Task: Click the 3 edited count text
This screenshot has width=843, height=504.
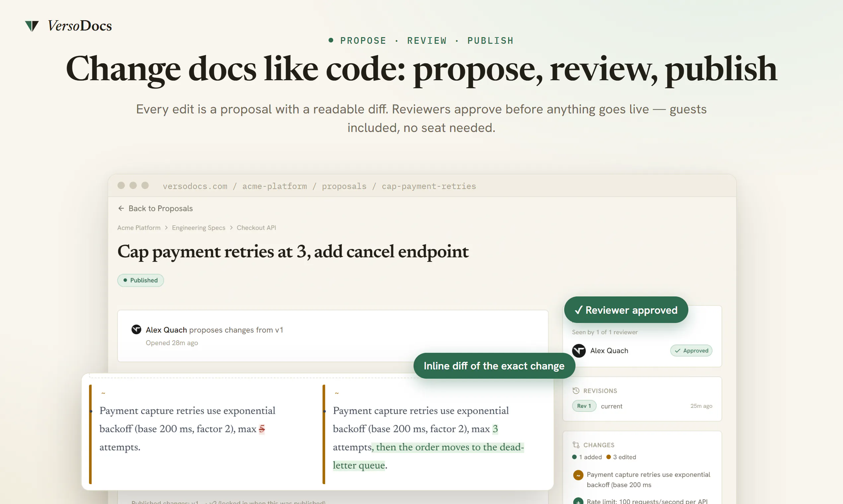Action: (624, 457)
